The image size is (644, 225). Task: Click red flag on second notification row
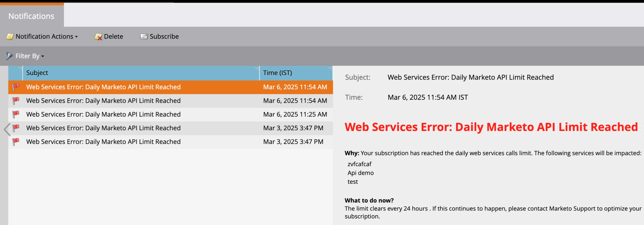click(15, 100)
